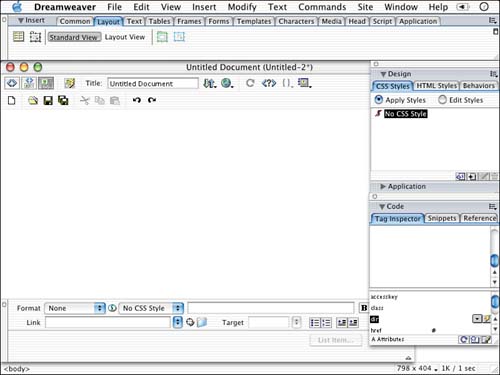Open the Link field dropdown arrow

coord(178,322)
